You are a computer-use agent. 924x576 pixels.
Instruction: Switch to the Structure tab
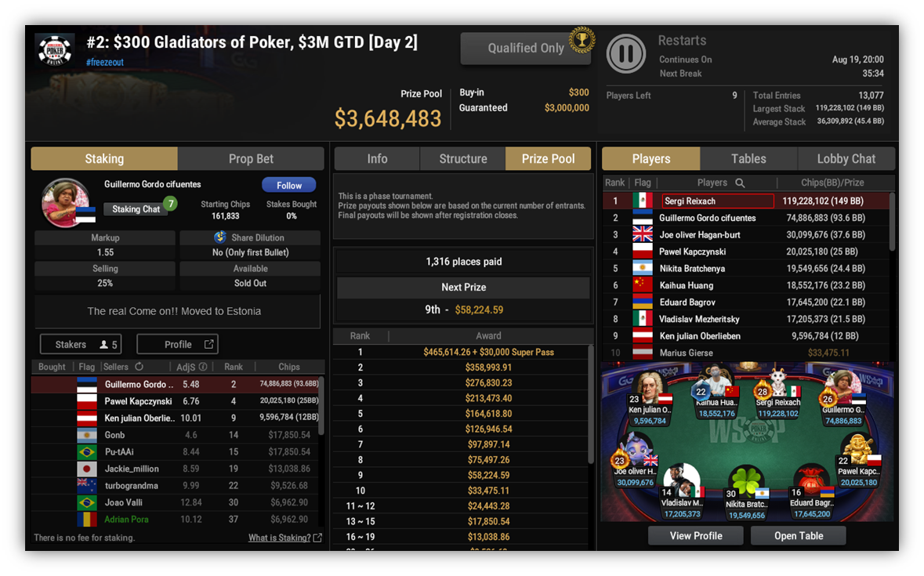(462, 158)
